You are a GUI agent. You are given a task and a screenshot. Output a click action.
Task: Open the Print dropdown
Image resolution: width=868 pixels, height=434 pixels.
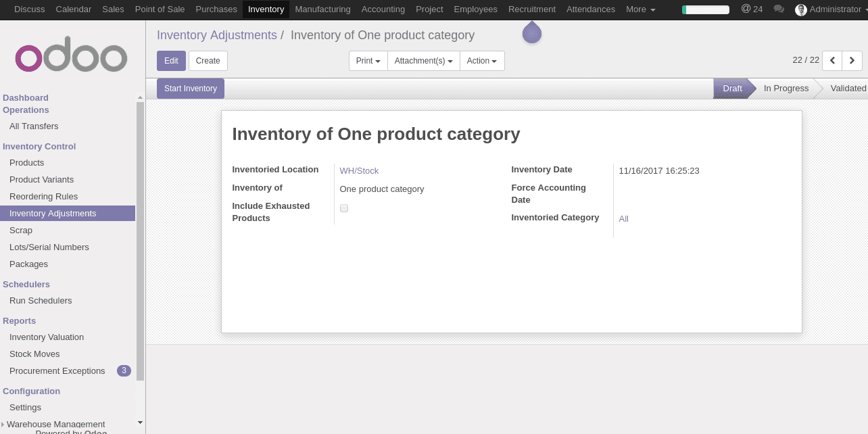click(x=368, y=61)
